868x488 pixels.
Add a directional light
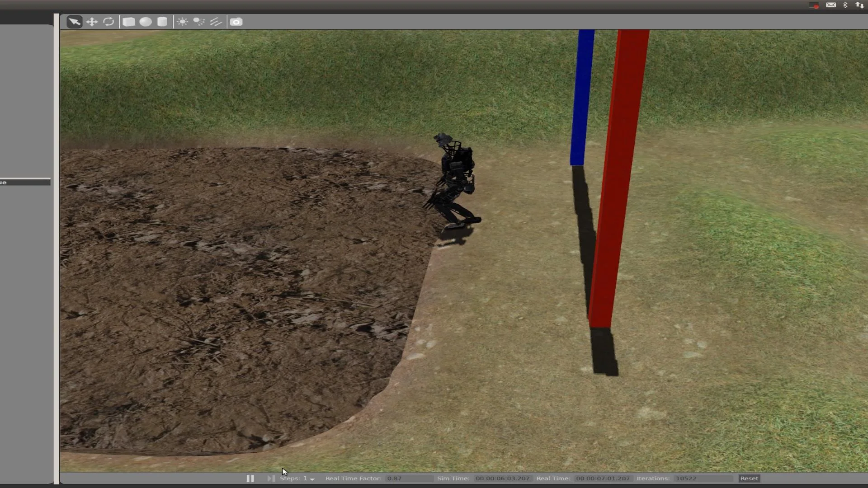pyautogui.click(x=216, y=22)
